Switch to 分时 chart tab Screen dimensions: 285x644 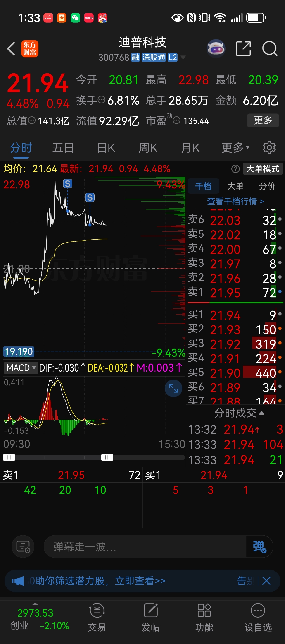(x=21, y=147)
